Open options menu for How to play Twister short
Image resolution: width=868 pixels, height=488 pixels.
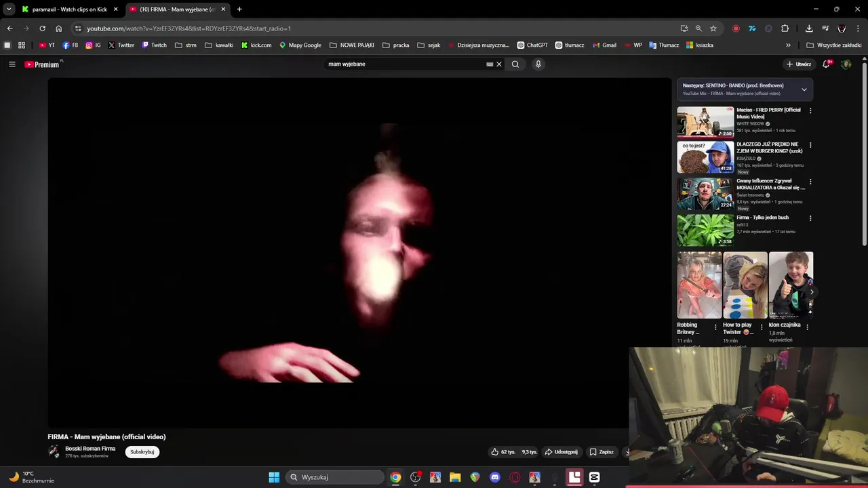click(761, 327)
